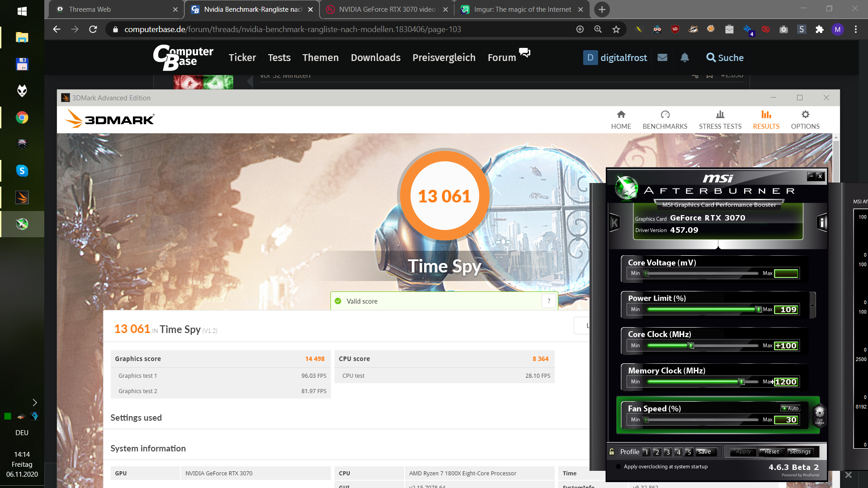Screen dimensions: 868x488
Task: Click the Afterburner Reset button
Action: (771, 452)
